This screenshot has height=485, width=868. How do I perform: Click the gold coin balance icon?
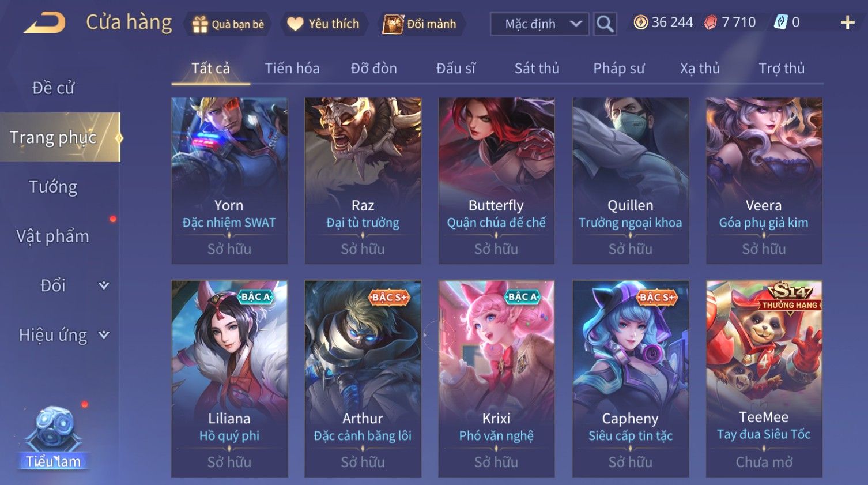coord(640,22)
